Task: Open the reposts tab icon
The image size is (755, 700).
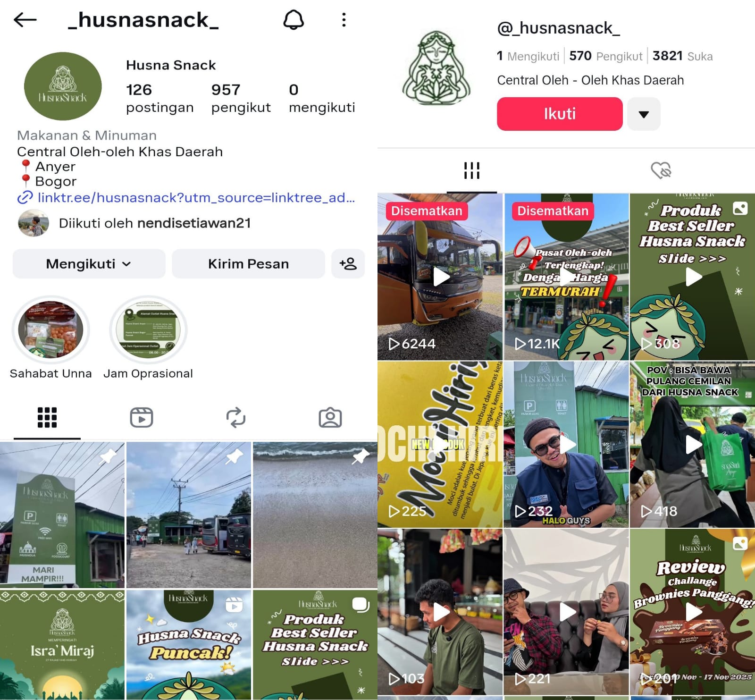Action: pos(236,418)
